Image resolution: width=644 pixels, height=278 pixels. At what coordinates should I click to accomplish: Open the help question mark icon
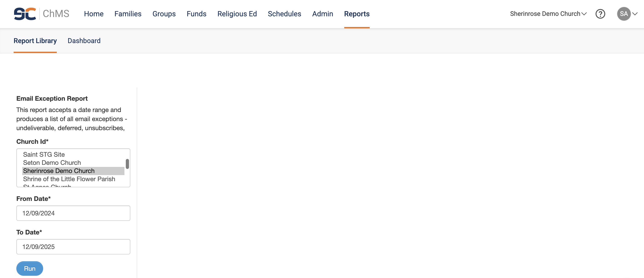click(600, 14)
